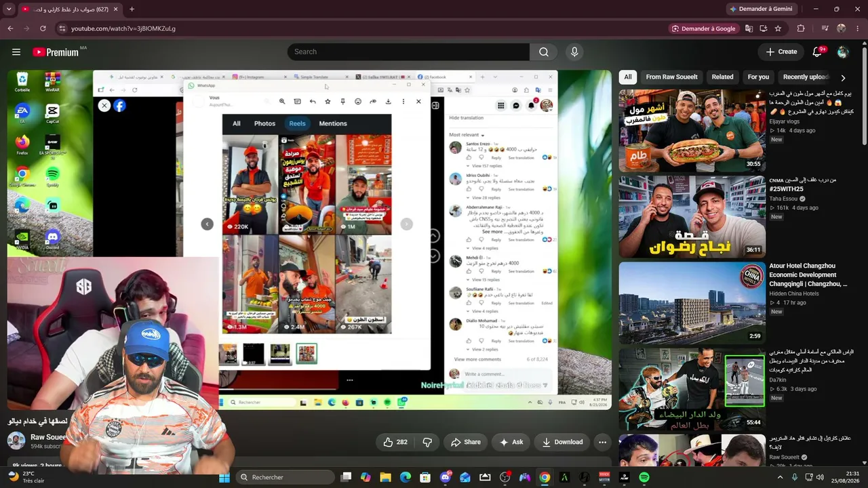Open the Chrome profile avatar
The image size is (868, 488).
click(x=842, y=28)
